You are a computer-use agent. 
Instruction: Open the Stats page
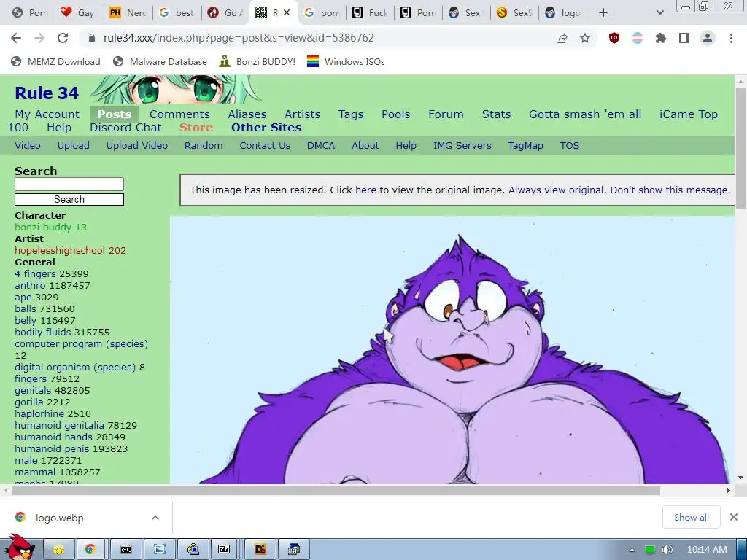pos(496,114)
